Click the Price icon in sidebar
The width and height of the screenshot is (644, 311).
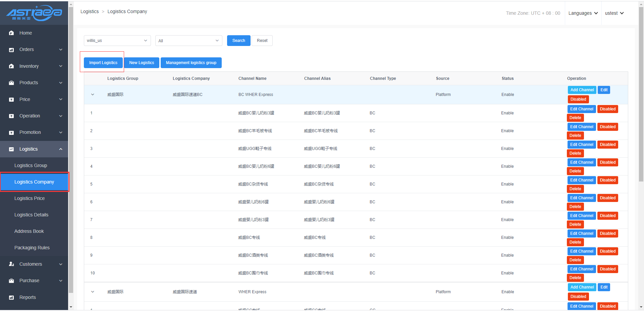pyautogui.click(x=11, y=99)
